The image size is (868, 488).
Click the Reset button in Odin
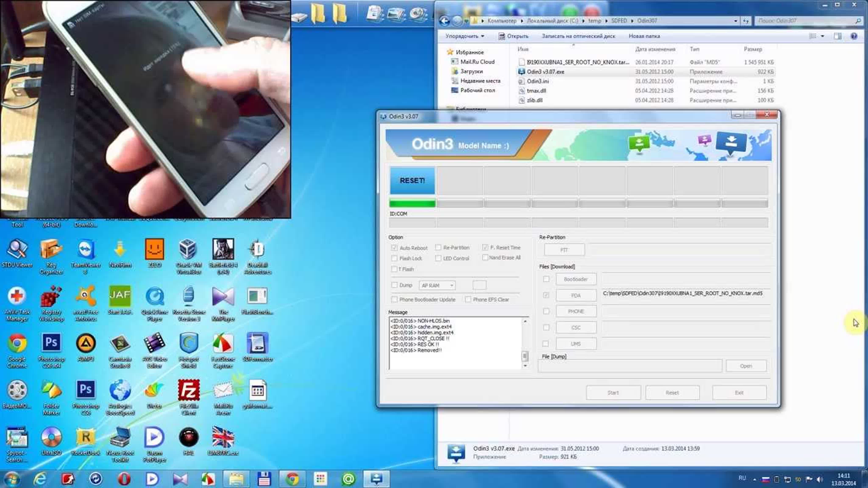click(x=672, y=393)
